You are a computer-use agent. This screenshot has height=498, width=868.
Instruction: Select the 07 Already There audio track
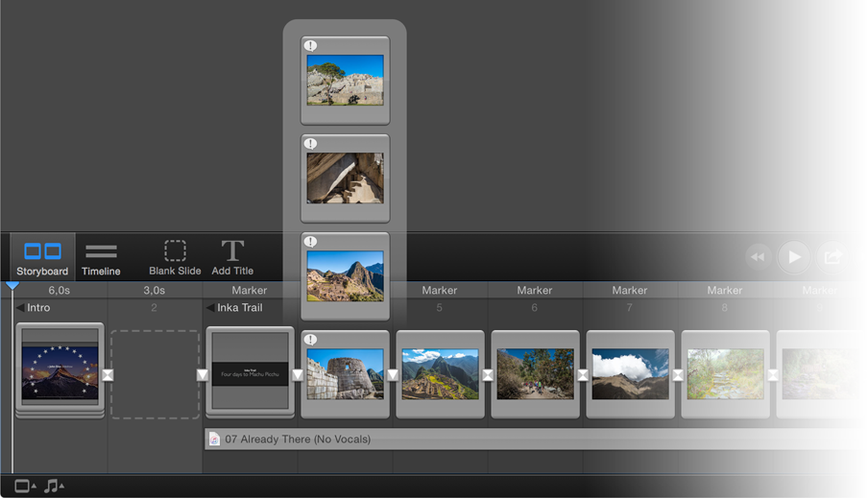tap(534, 439)
